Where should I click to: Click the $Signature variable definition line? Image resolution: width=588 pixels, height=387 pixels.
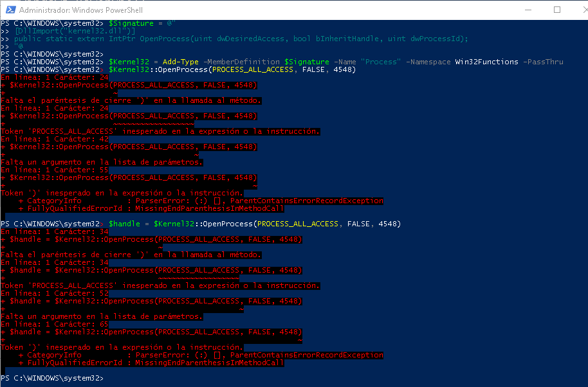[x=129, y=22]
